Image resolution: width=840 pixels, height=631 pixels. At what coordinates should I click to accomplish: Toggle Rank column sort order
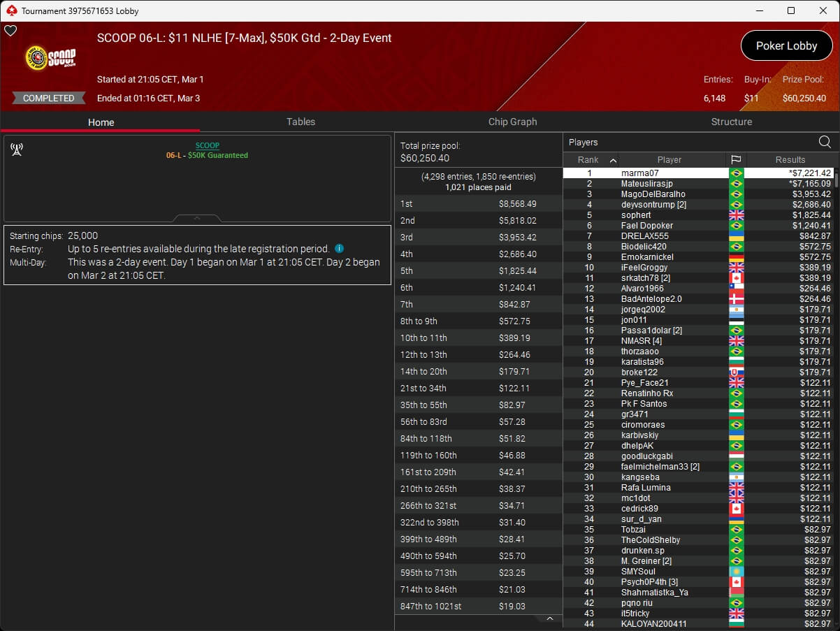[593, 160]
